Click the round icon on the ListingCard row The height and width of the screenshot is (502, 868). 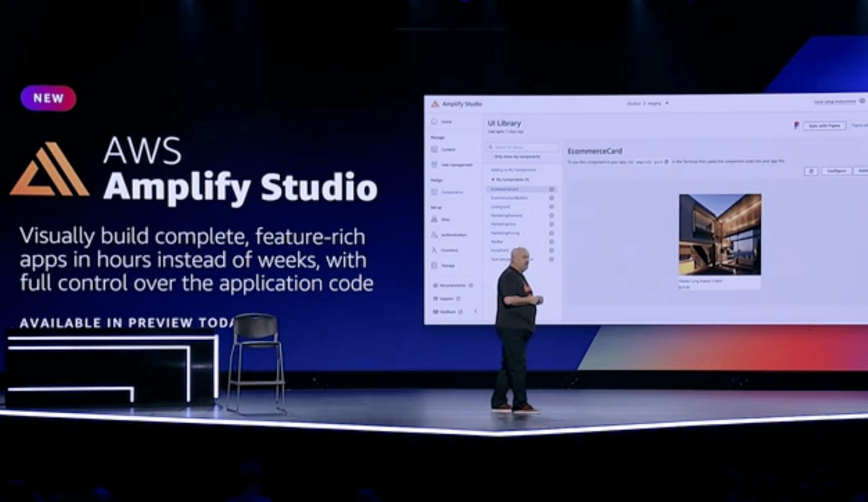pos(551,206)
